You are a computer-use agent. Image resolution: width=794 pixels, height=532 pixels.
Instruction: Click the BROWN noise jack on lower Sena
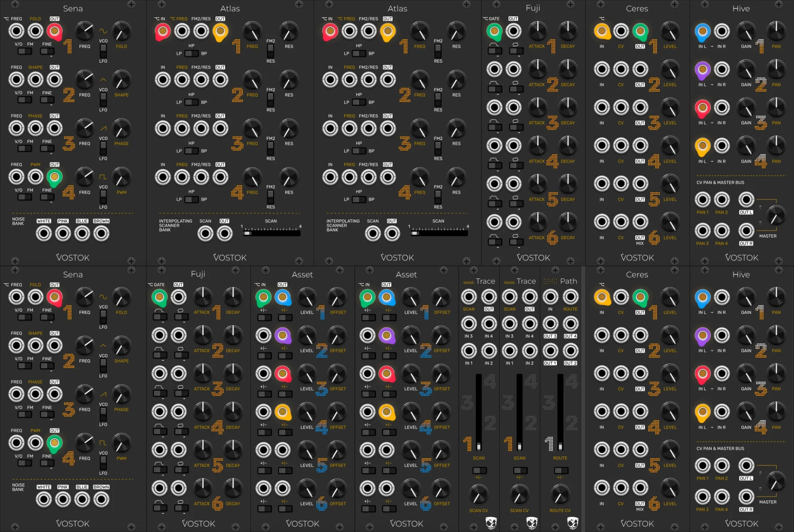[101, 499]
